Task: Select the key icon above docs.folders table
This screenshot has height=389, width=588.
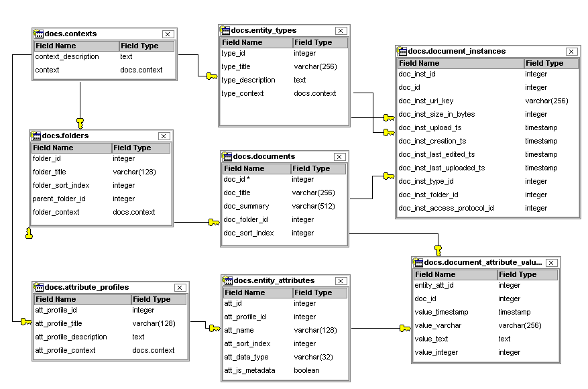Action: 80,123
